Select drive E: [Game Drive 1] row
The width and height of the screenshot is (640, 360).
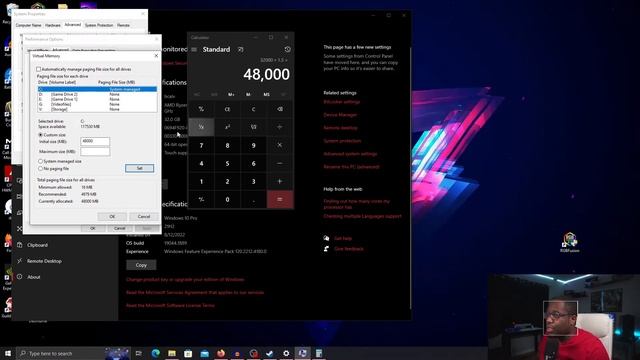[97, 99]
